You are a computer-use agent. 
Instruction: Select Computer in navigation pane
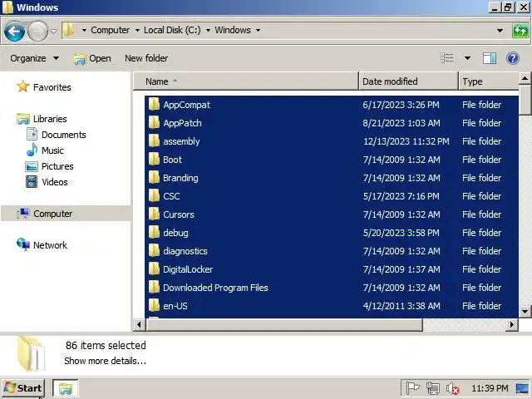pyautogui.click(x=52, y=214)
